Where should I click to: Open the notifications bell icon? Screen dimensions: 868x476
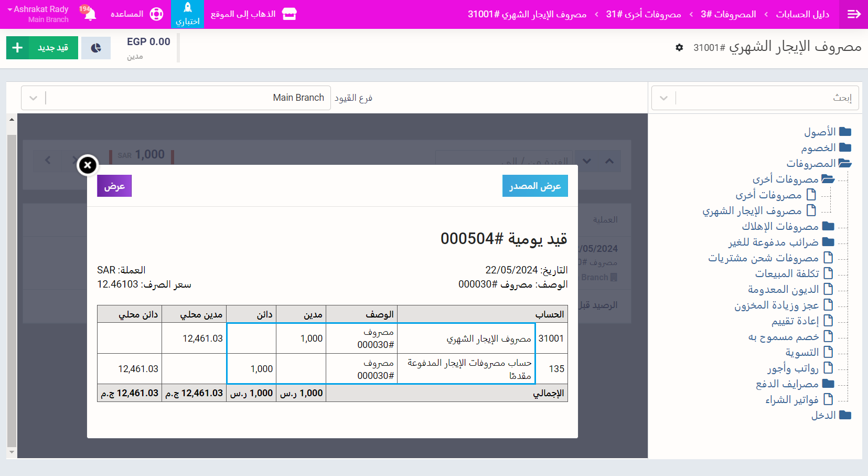tap(90, 14)
